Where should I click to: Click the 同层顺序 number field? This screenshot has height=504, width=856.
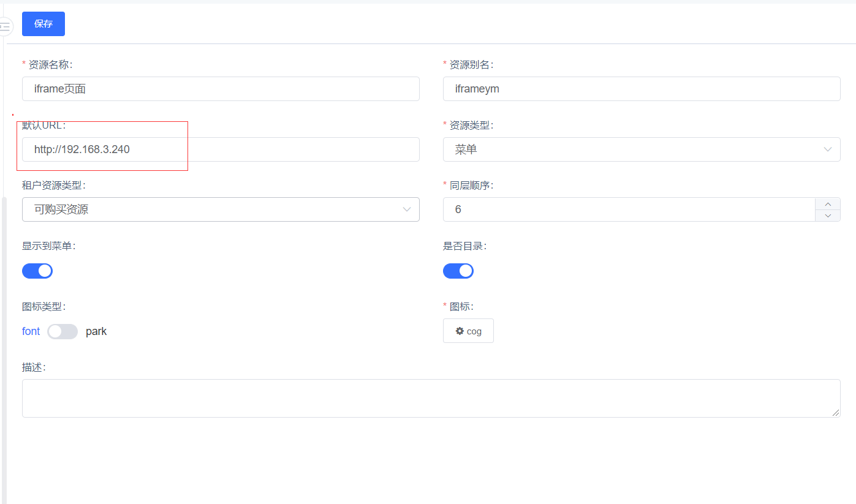point(628,209)
